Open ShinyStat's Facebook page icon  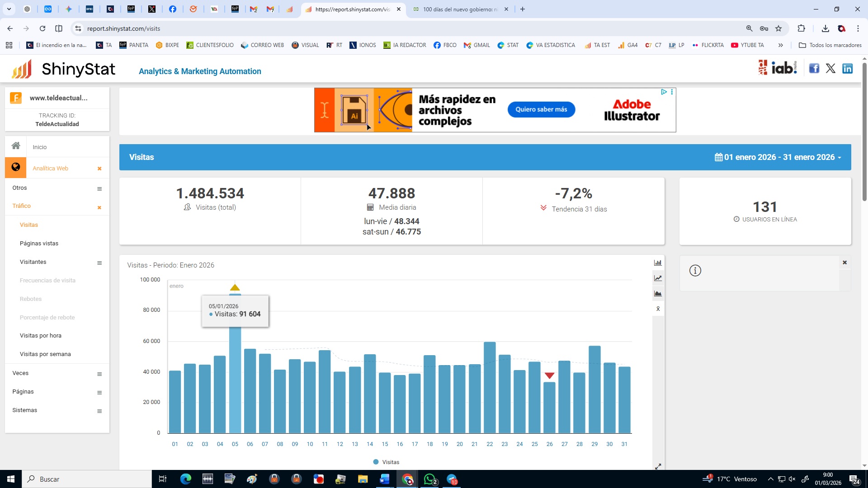[814, 68]
